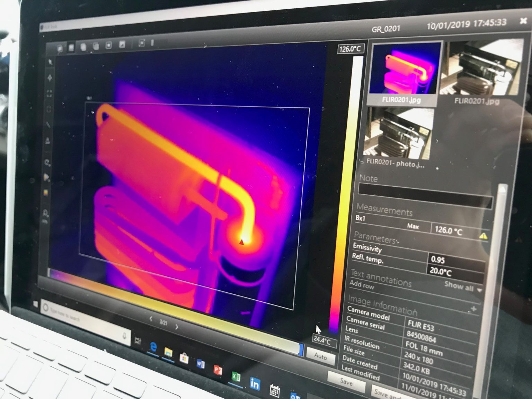The height and width of the screenshot is (399, 532).
Task: Click Add row under Text annotations
Action: (x=362, y=285)
